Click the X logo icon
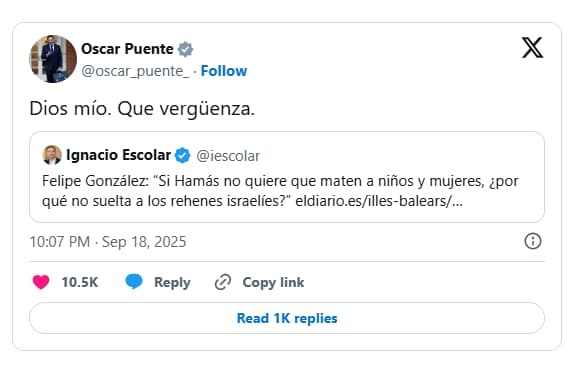 tap(533, 47)
